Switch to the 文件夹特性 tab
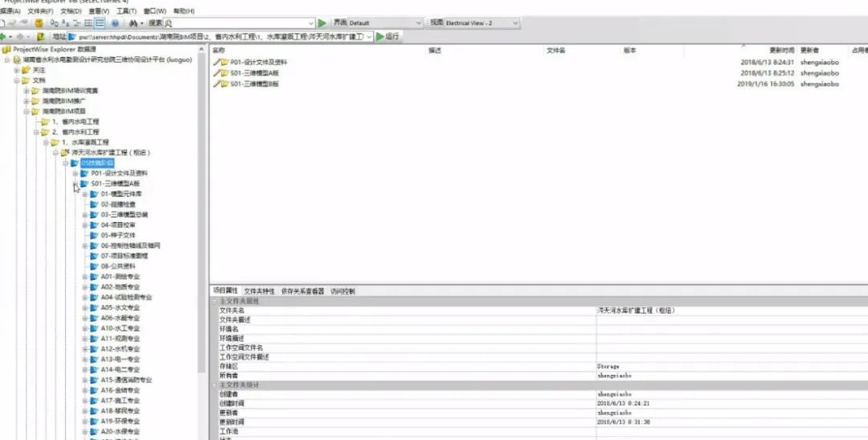The width and height of the screenshot is (868, 440). (259, 291)
